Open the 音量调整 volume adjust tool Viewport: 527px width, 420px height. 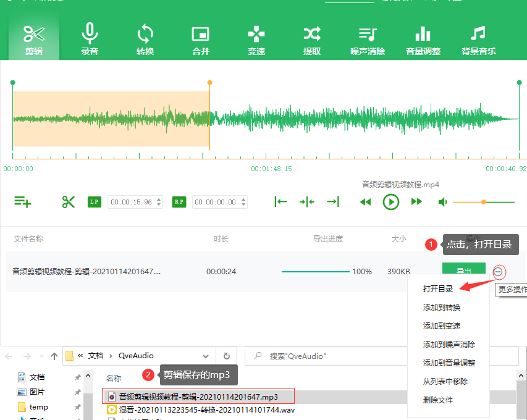tap(423, 38)
